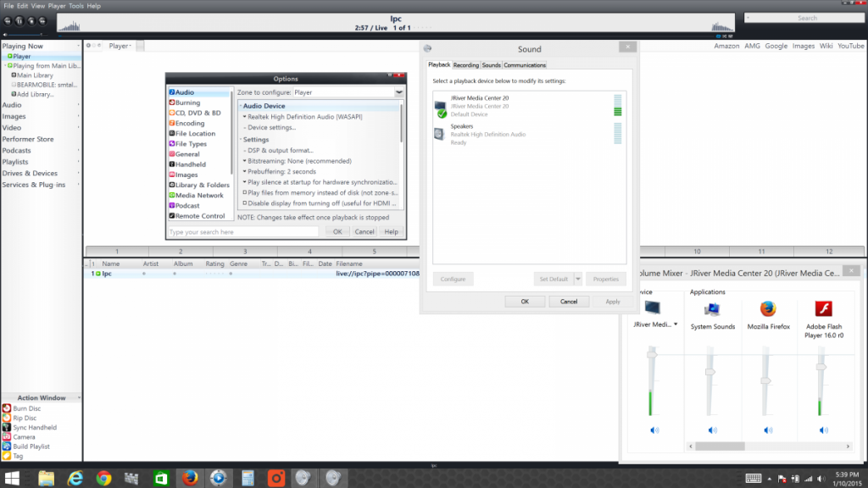Click Adobe Flash Player icon in mixer
Screen dimensions: 868x488
click(x=824, y=308)
